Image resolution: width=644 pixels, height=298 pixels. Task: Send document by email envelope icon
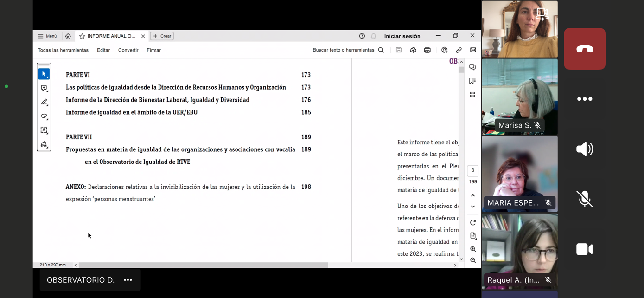[473, 50]
